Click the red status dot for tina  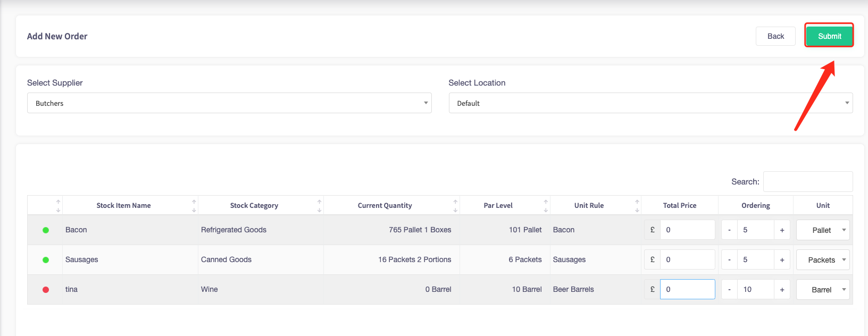pos(46,290)
